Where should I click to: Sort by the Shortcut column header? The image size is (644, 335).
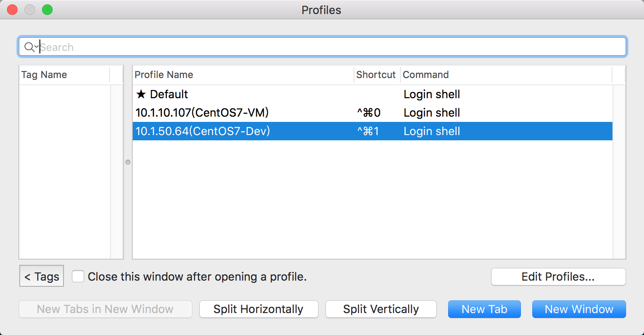(x=377, y=75)
